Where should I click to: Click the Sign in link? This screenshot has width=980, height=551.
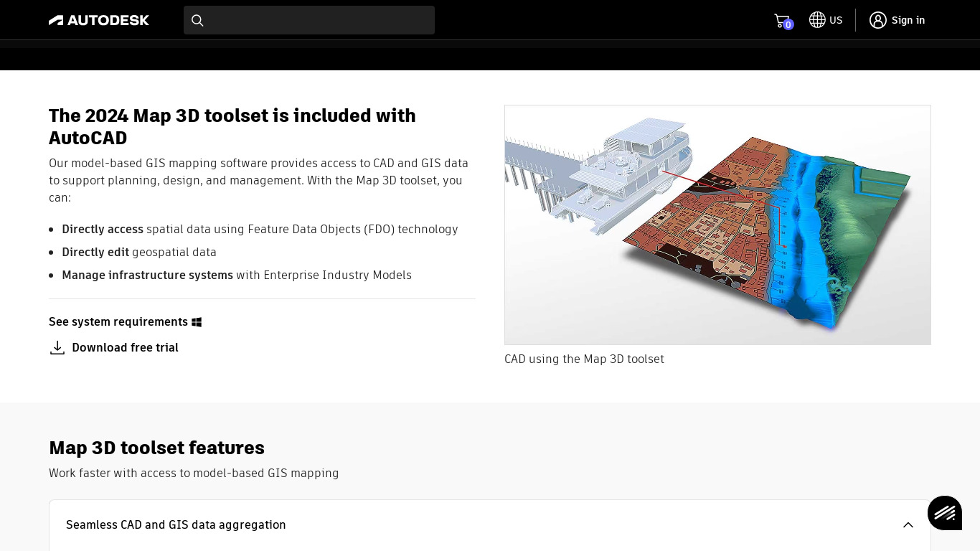[908, 20]
